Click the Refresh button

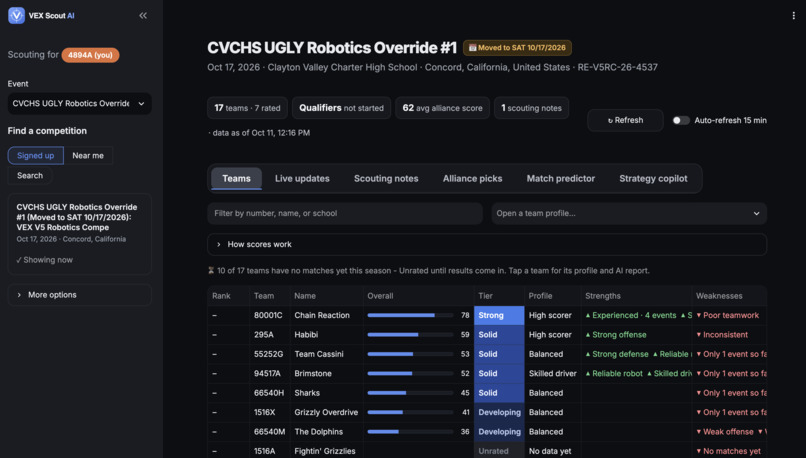coord(625,120)
